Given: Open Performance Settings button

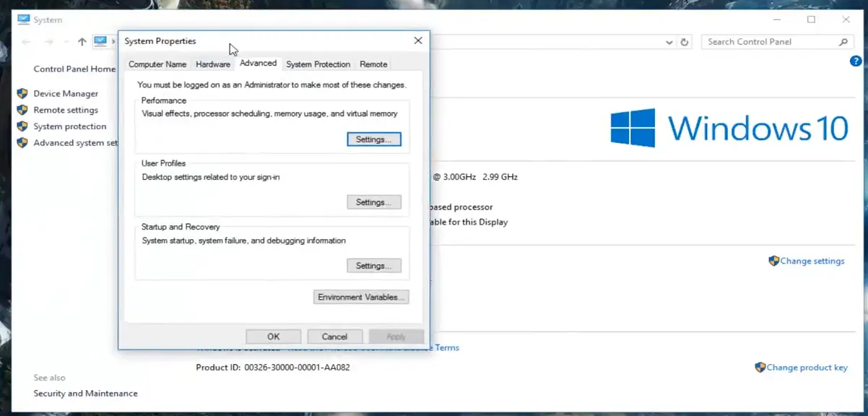Looking at the screenshot, I should (x=374, y=139).
